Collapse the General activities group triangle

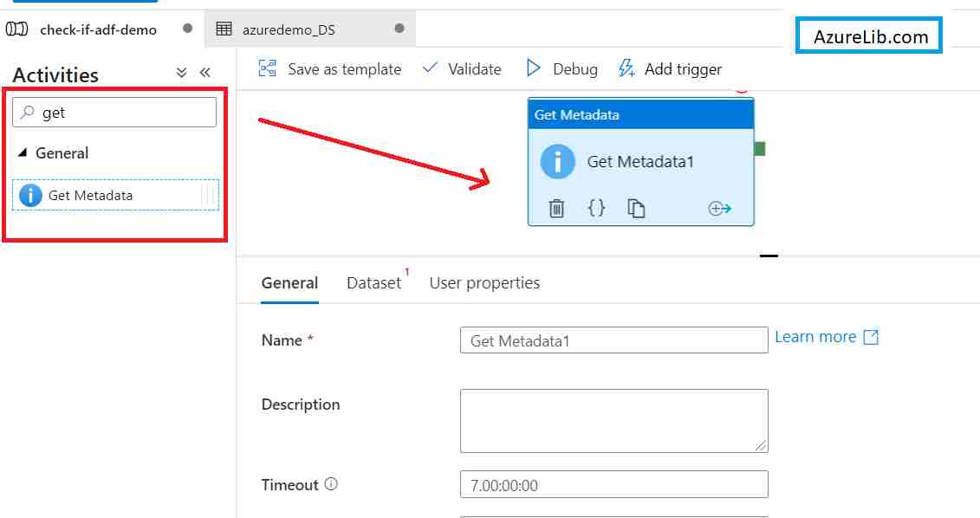(x=23, y=152)
